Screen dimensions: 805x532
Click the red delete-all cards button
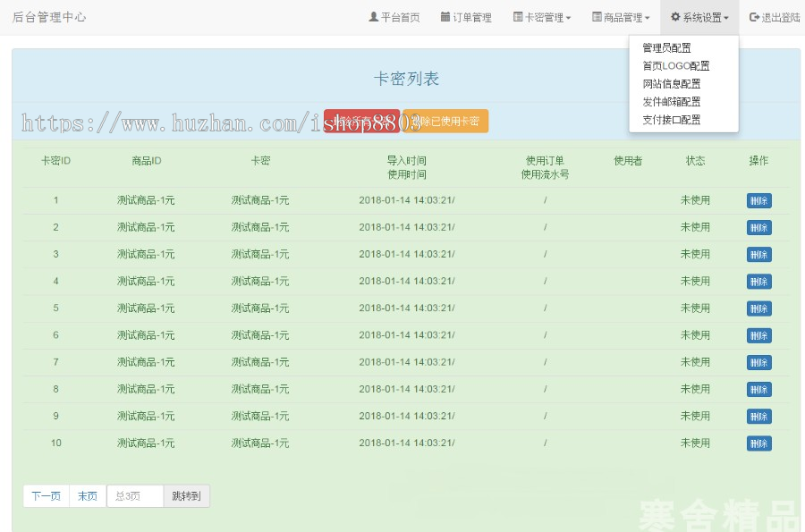[x=361, y=121]
